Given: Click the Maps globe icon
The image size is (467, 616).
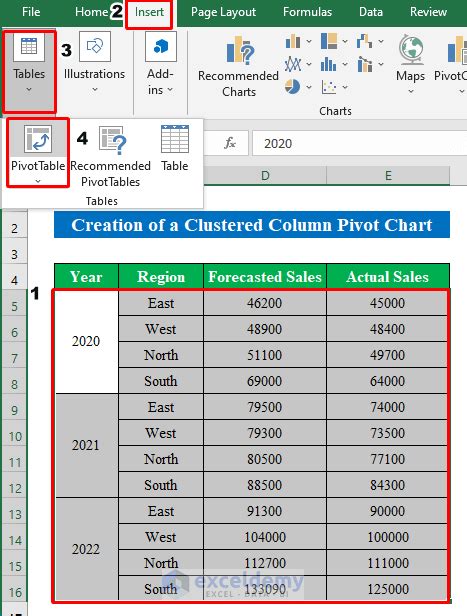Looking at the screenshot, I should coord(410,49).
